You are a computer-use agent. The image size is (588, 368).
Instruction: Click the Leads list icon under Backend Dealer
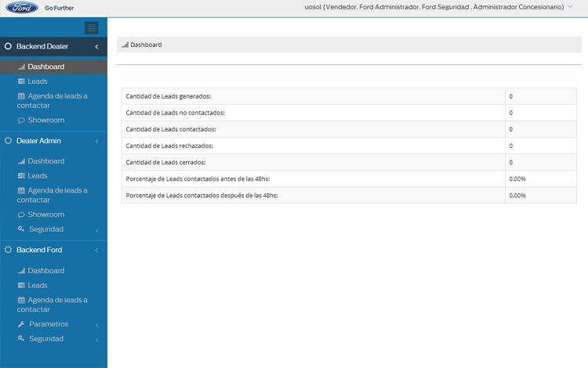(x=21, y=81)
